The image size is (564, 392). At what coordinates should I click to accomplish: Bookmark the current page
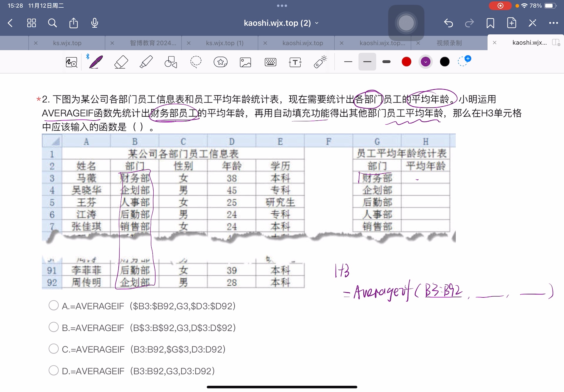[x=490, y=23]
